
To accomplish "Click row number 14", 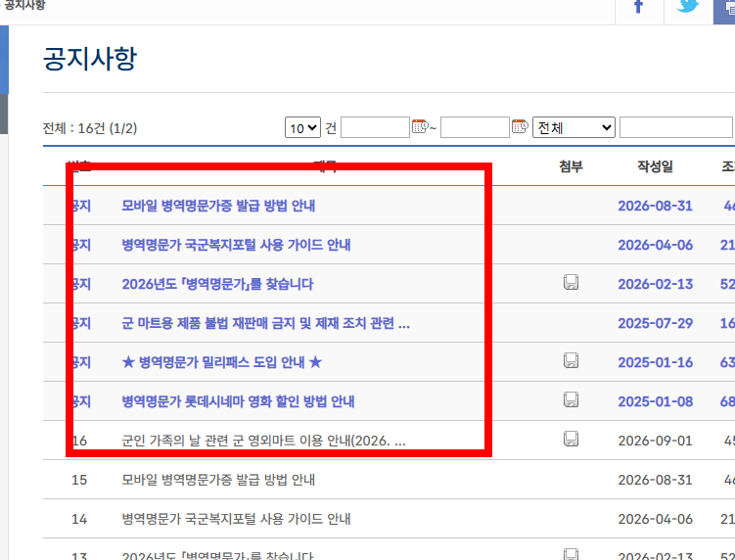I will [79, 519].
